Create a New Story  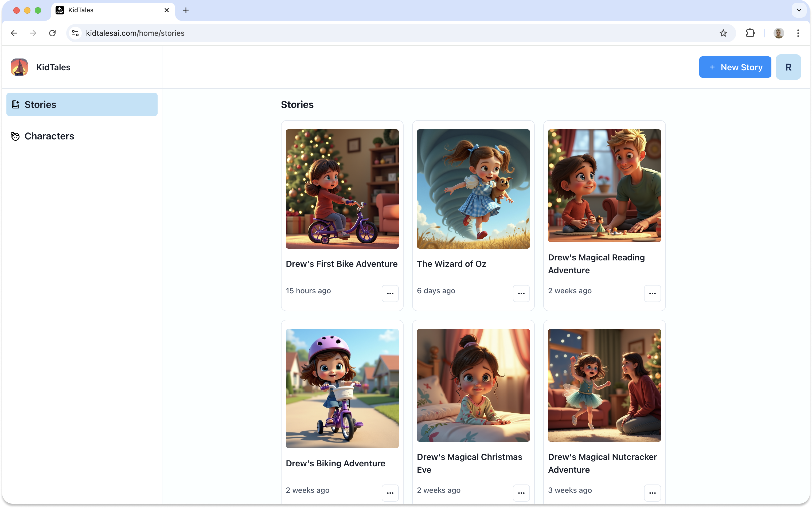[x=735, y=67]
